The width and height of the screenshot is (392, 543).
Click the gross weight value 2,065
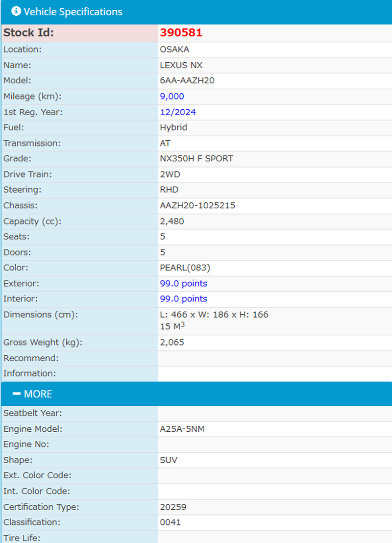(x=172, y=342)
